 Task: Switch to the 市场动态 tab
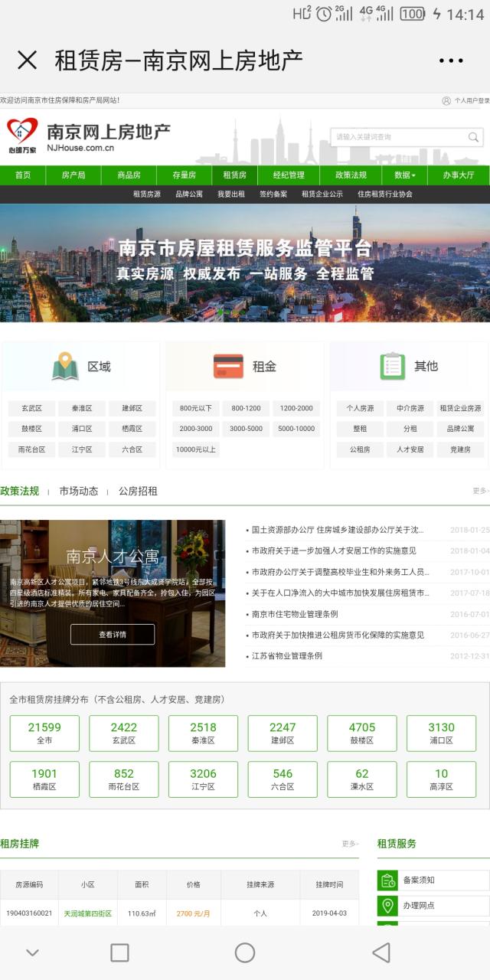(x=79, y=491)
